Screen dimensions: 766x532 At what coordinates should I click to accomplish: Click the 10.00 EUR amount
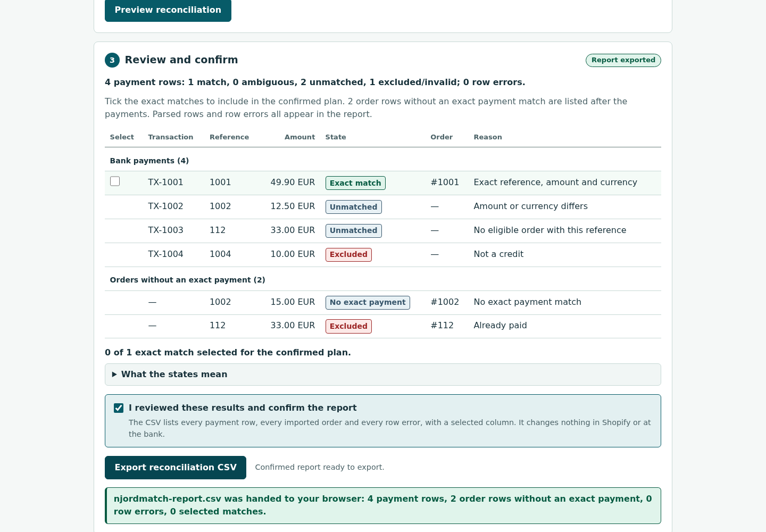coord(293,254)
